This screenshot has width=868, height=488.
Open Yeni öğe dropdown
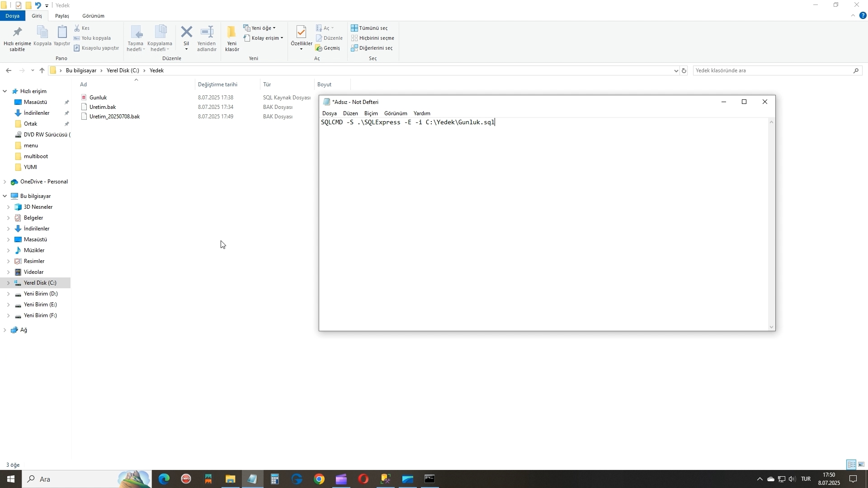[260, 28]
